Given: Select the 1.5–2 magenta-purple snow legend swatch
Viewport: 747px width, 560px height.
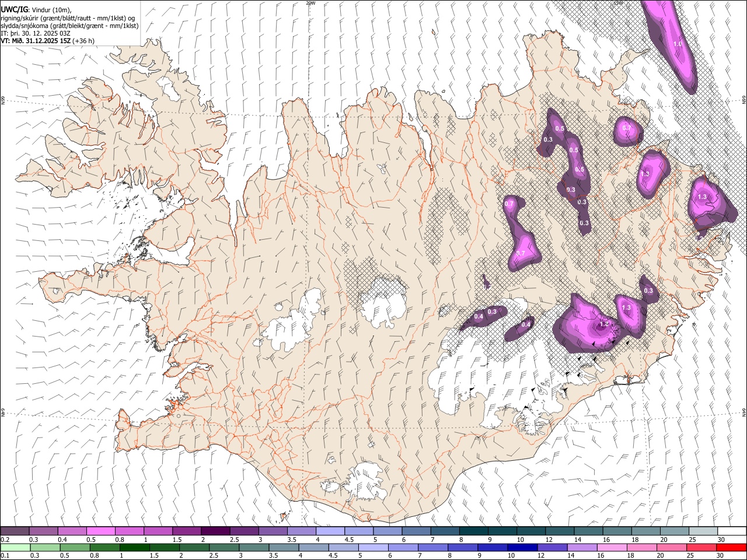Looking at the screenshot, I should click(x=187, y=531).
